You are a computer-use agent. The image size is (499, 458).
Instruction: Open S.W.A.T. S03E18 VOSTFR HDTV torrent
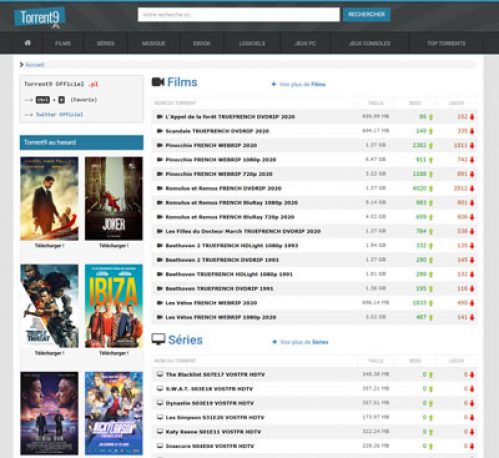point(209,389)
